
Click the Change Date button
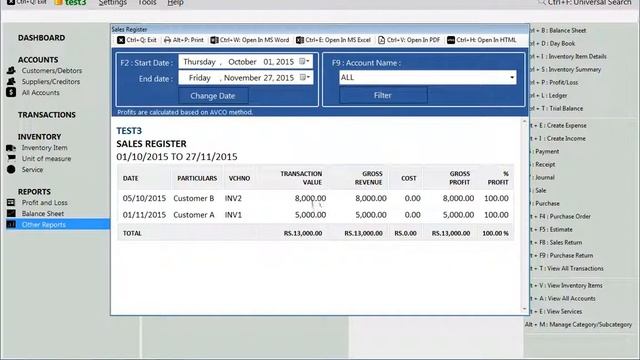pyautogui.click(x=213, y=96)
